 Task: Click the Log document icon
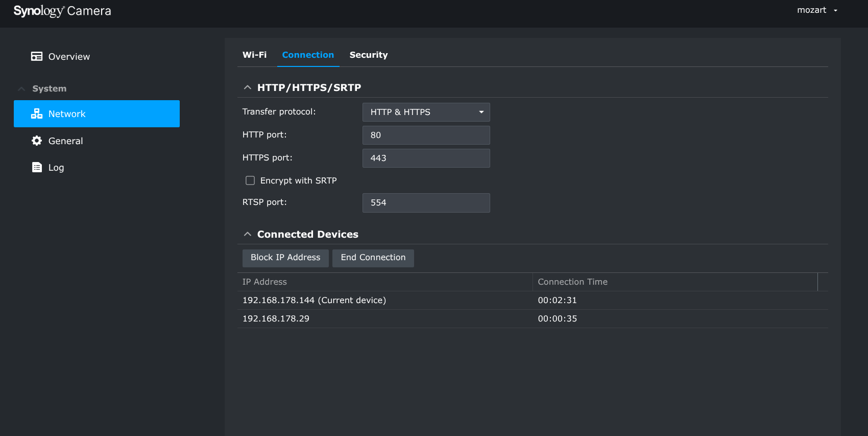coord(37,167)
